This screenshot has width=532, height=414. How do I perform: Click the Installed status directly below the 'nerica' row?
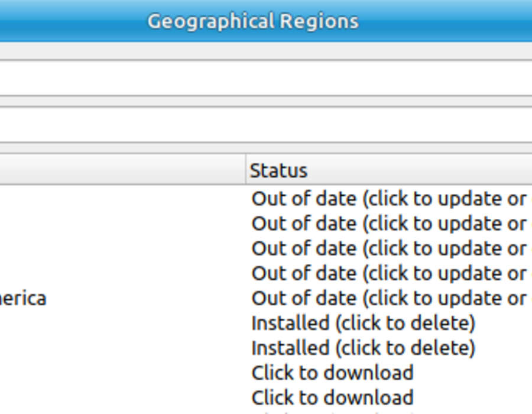[x=364, y=323]
